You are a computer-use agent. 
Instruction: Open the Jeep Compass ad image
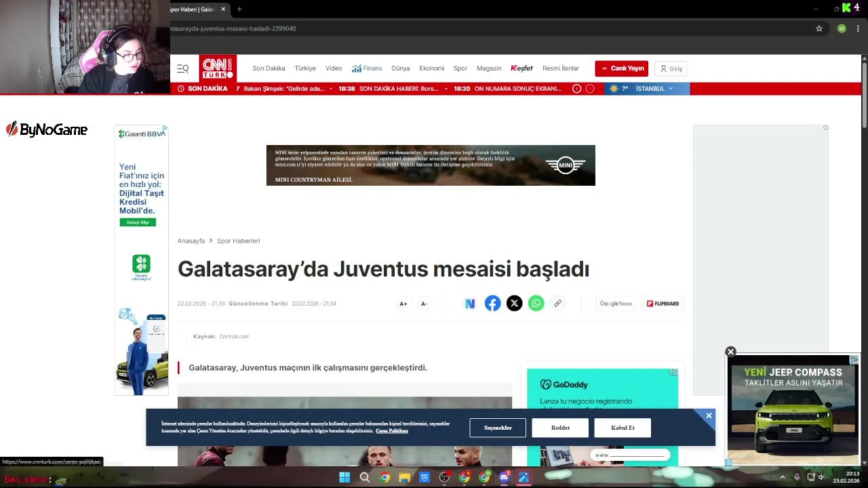(x=792, y=411)
